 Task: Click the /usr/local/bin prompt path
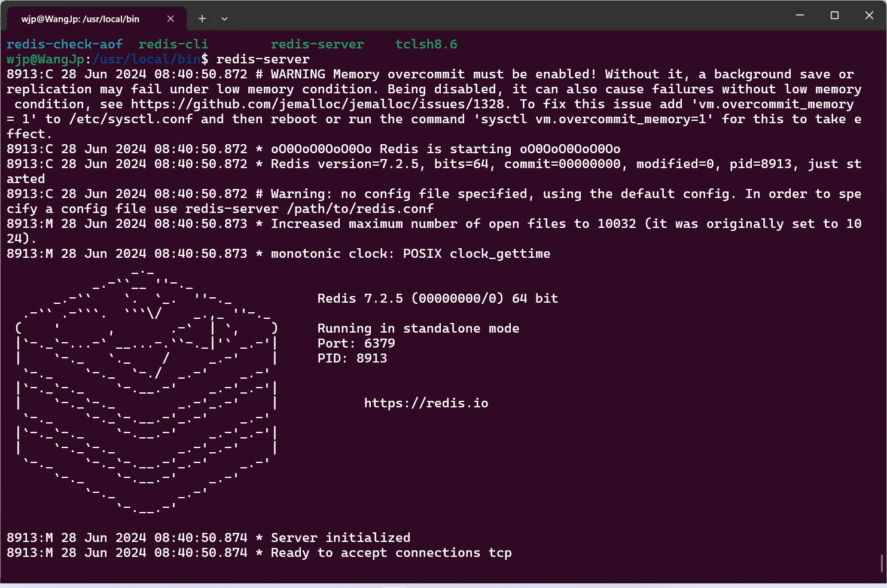(x=147, y=59)
